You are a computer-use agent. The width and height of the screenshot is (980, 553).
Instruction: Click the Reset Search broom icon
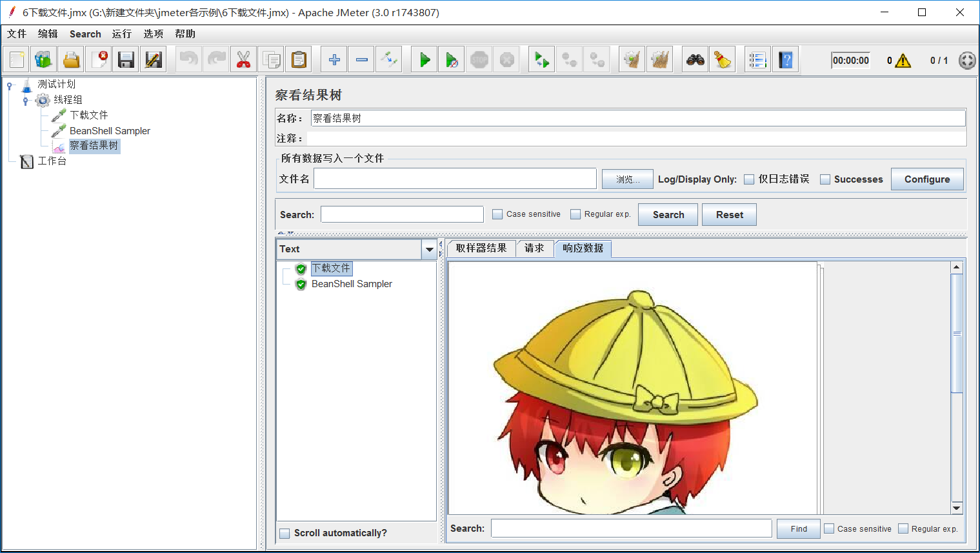(x=723, y=60)
